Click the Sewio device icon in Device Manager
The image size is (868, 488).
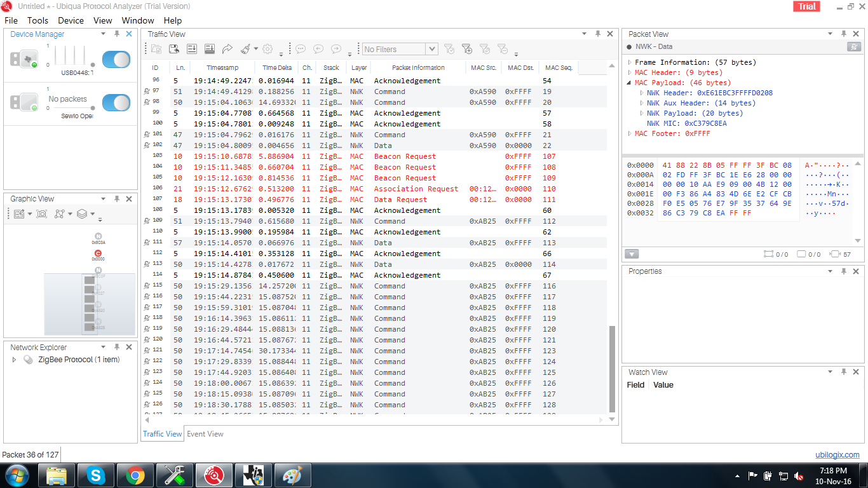click(x=24, y=102)
